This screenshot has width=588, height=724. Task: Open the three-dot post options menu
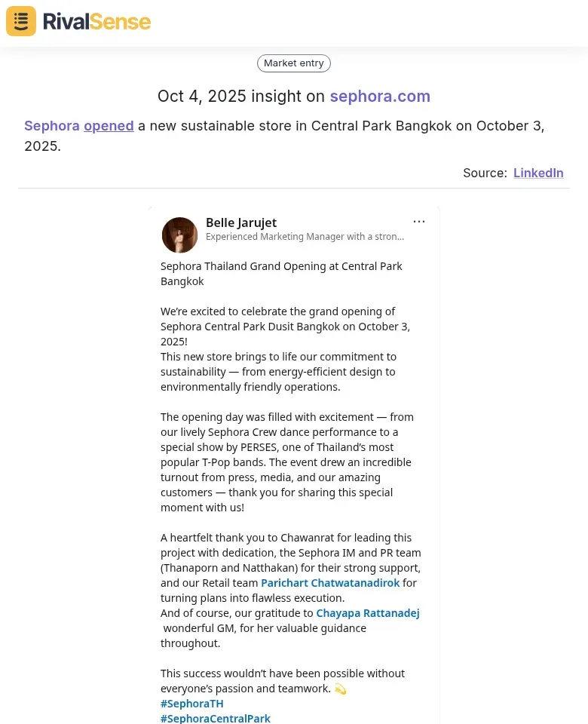[x=419, y=222]
